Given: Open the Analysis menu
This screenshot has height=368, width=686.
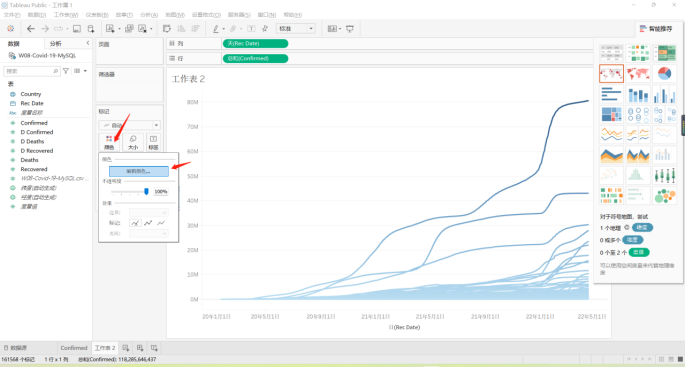Looking at the screenshot, I should [x=149, y=15].
